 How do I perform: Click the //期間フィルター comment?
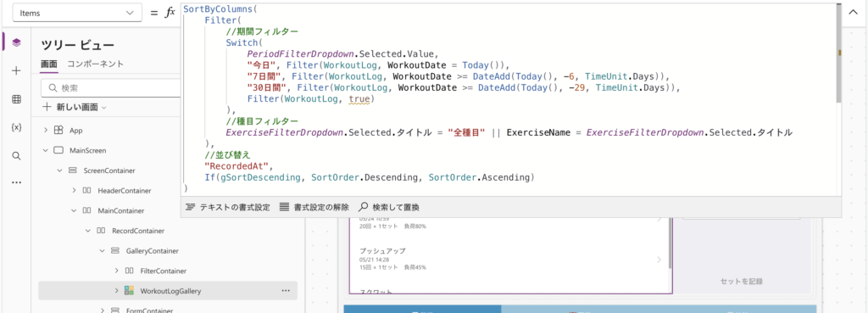coord(261,31)
